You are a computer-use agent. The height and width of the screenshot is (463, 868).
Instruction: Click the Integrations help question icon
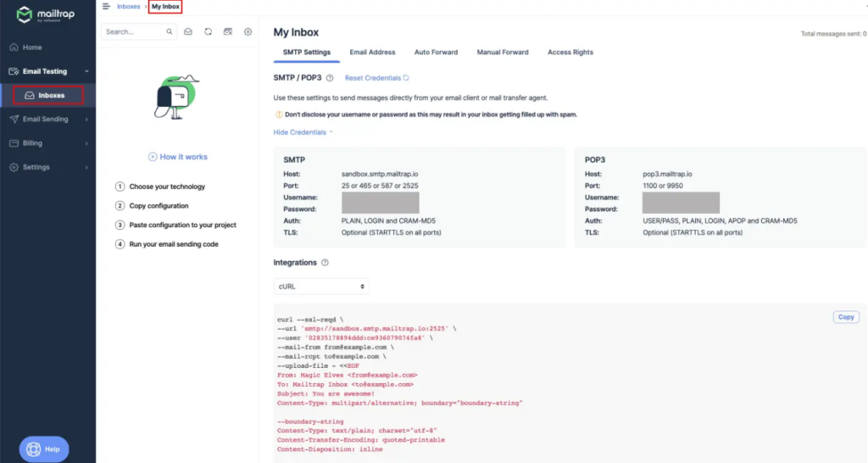point(325,263)
